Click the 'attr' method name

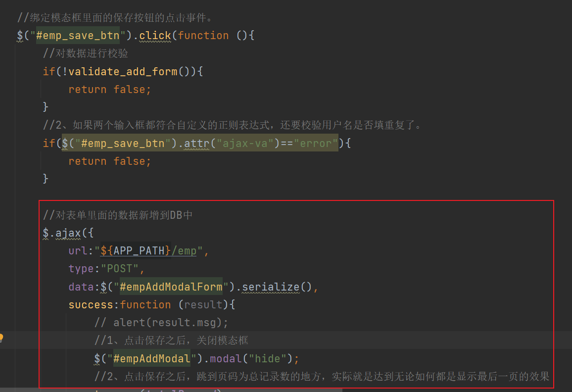tap(196, 143)
